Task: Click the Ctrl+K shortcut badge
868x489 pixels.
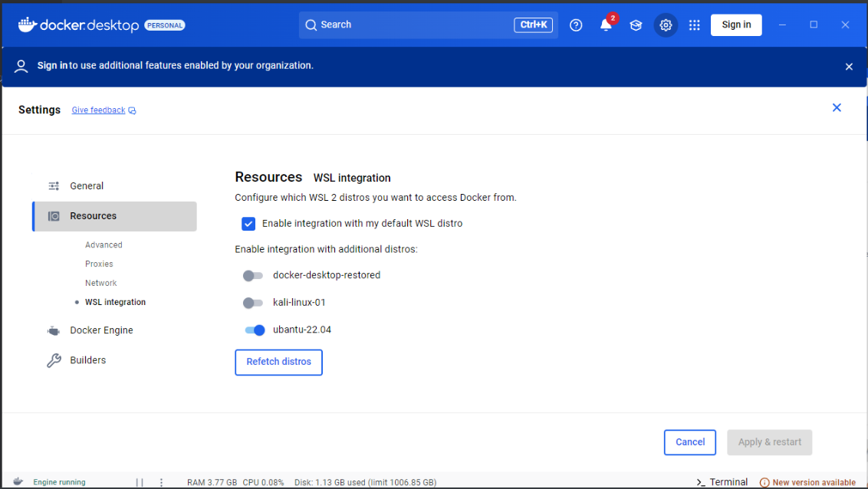Action: [x=533, y=25]
